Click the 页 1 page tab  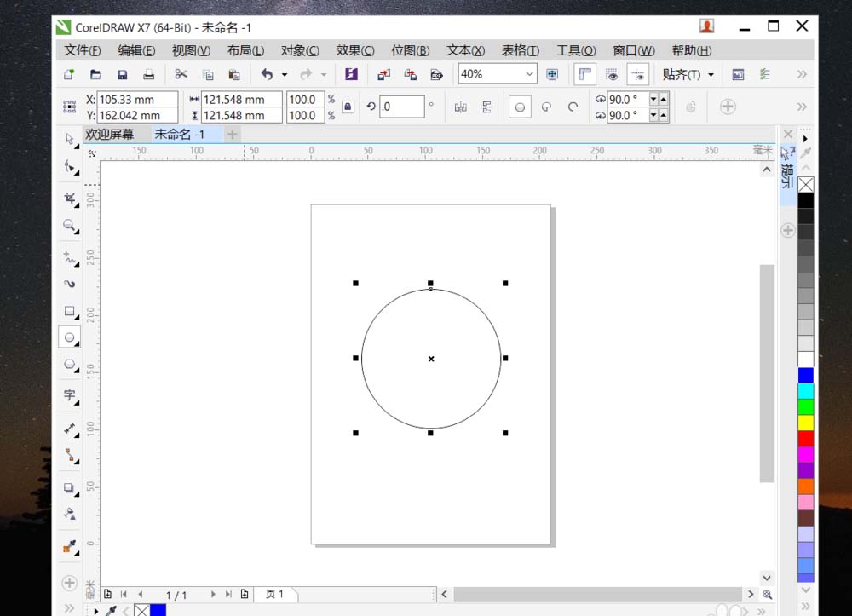click(274, 594)
